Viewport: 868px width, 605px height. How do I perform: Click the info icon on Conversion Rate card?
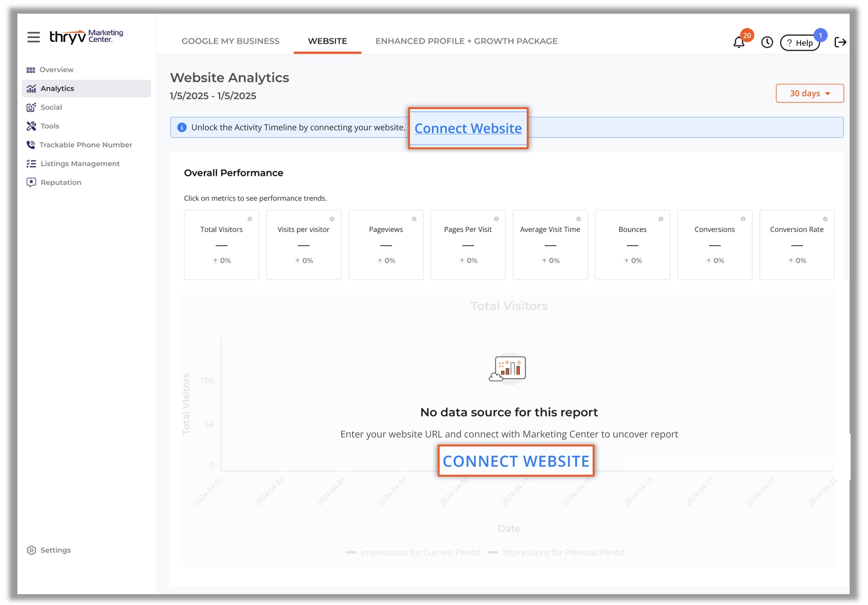pyautogui.click(x=825, y=219)
